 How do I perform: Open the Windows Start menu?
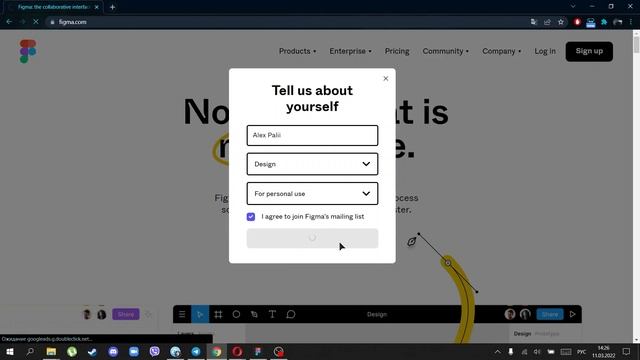(x=10, y=351)
